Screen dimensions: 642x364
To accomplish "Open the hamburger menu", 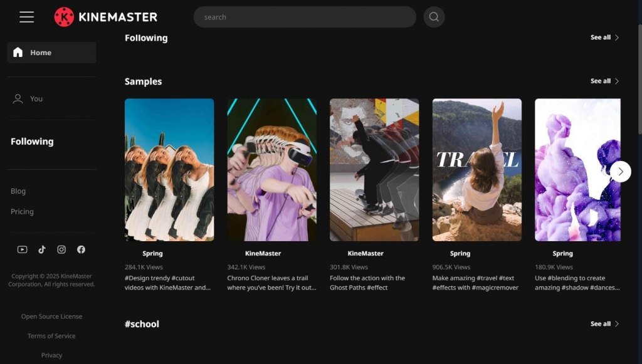I will [x=26, y=17].
